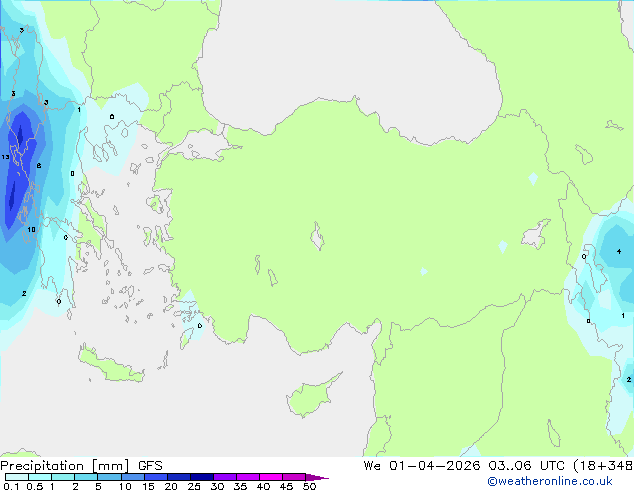Click the 30–35 mm purple legend swatch
Viewport: 634px width, 490px height.
225,477
